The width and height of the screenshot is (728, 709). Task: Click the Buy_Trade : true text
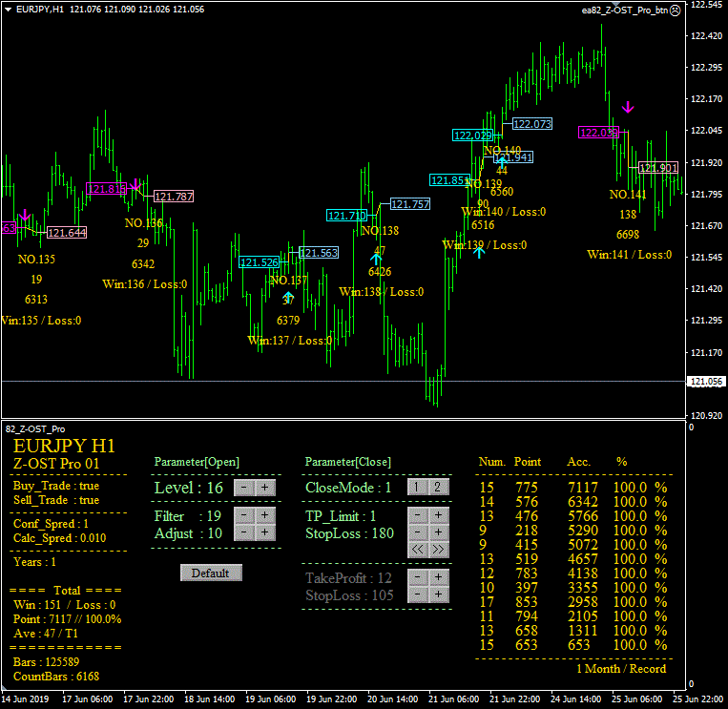[x=56, y=486]
